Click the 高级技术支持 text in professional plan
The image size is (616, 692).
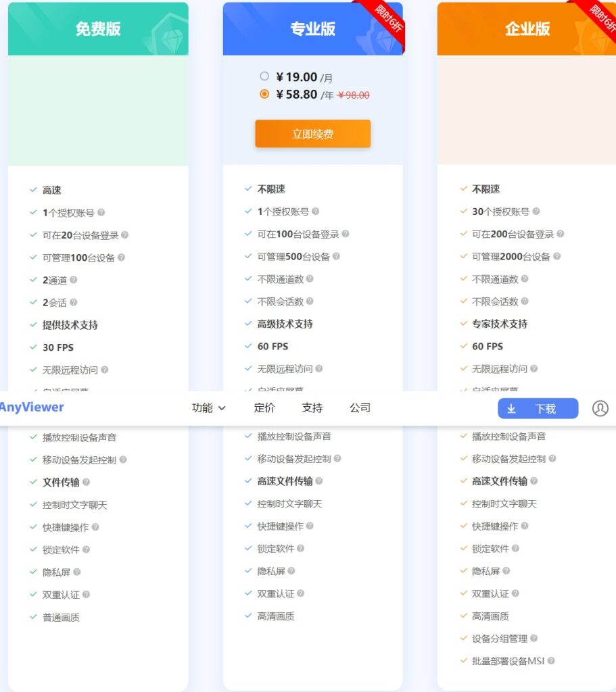(x=285, y=324)
